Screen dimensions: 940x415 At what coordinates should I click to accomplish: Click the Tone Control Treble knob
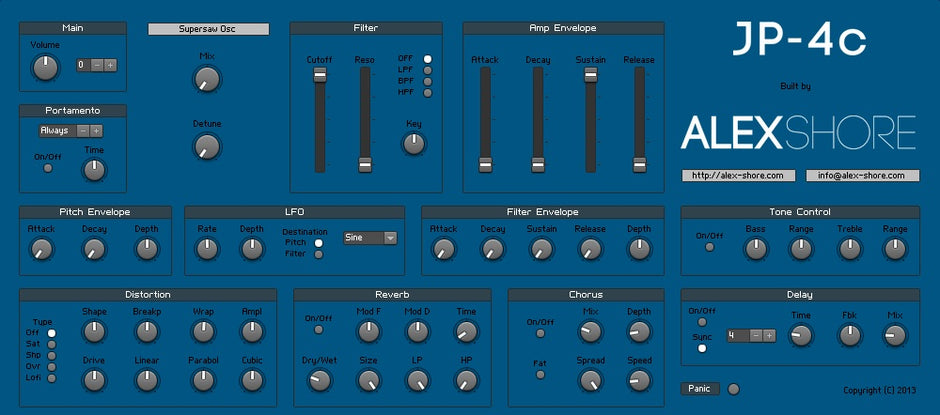pos(849,249)
